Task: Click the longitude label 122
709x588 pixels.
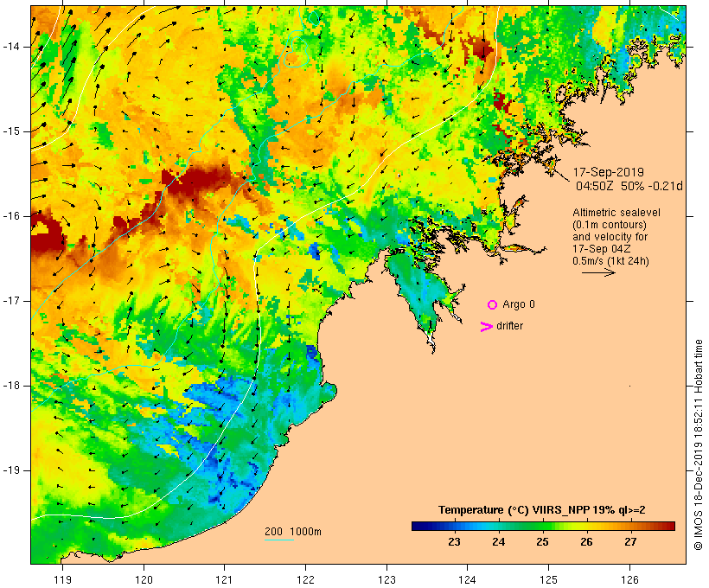Action: (306, 579)
